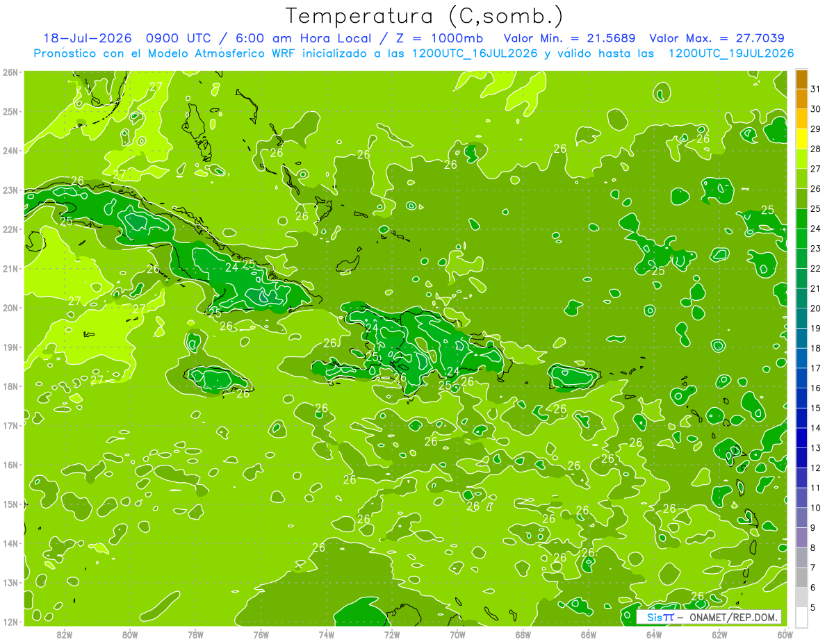Pick the white swatch below 5 on colorbar
The width and height of the screenshot is (834, 644).
tap(801, 617)
